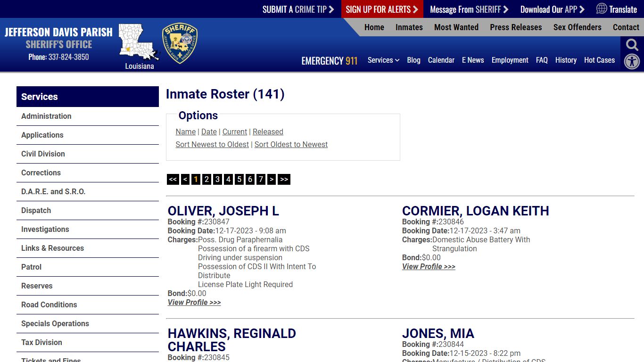This screenshot has width=644, height=362.
Task: Click the phone number 337-824-3850
Action: [x=68, y=57]
